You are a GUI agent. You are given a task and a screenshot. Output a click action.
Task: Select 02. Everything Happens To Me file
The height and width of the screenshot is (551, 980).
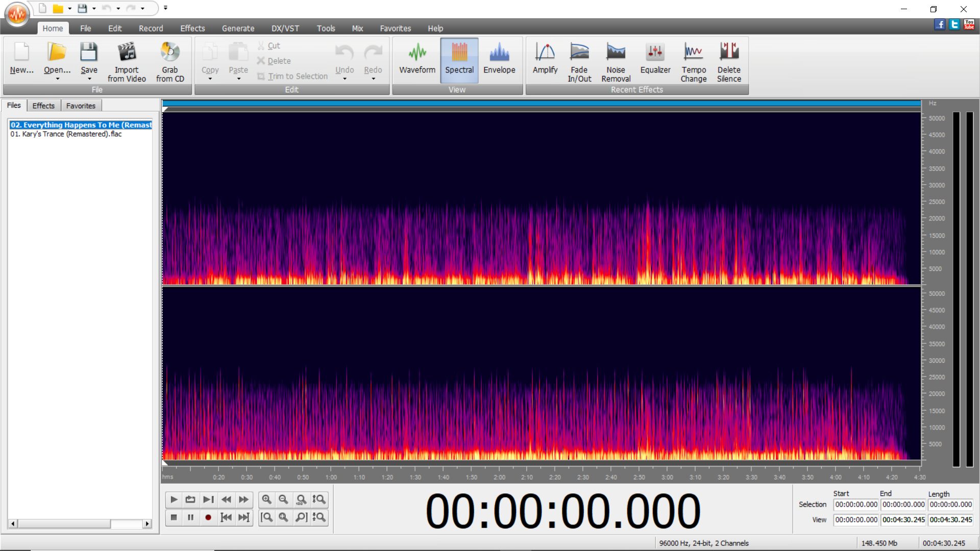click(81, 125)
